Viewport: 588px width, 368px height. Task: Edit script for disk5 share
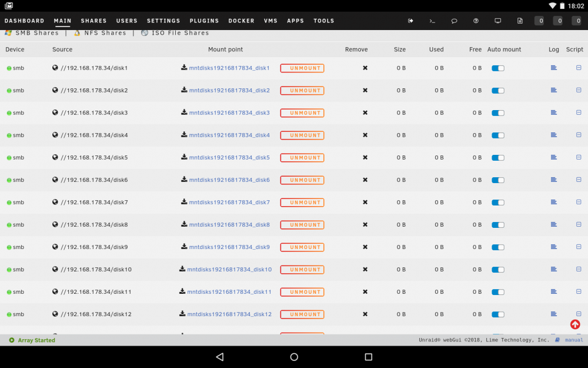coord(579,157)
